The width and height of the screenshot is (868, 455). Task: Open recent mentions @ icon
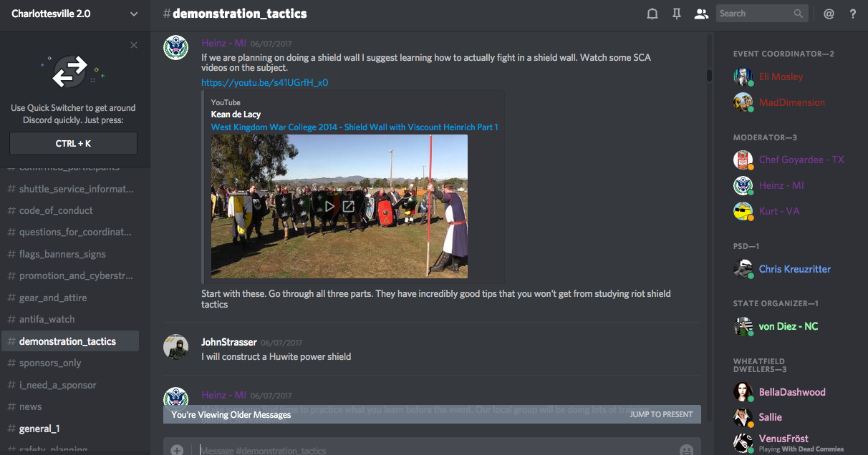click(x=829, y=14)
